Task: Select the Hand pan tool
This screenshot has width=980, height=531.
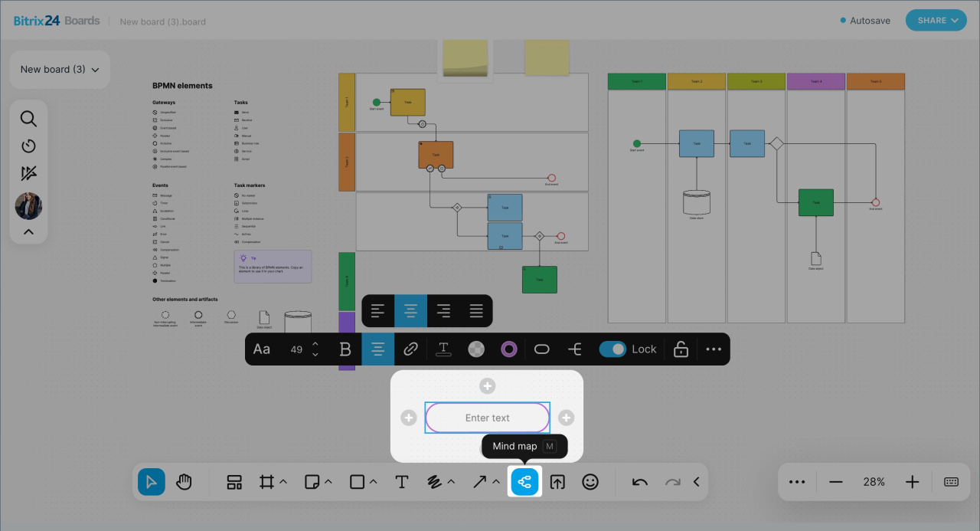Action: pos(184,482)
